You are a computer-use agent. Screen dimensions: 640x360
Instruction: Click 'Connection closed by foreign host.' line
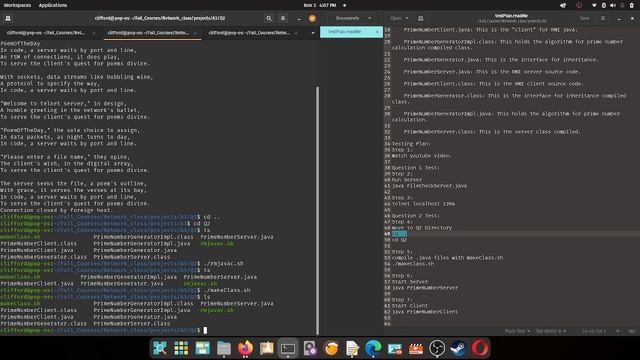coord(56,210)
